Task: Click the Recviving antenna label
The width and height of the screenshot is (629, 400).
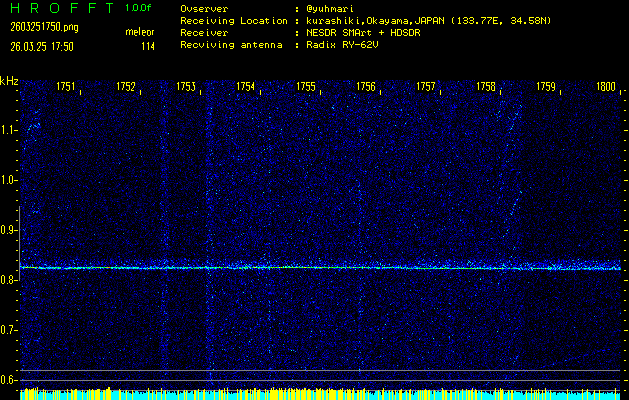Action: tap(231, 45)
